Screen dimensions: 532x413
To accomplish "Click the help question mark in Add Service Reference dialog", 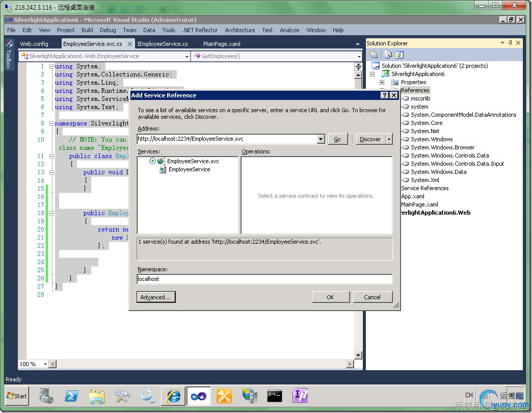I will click(384, 95).
